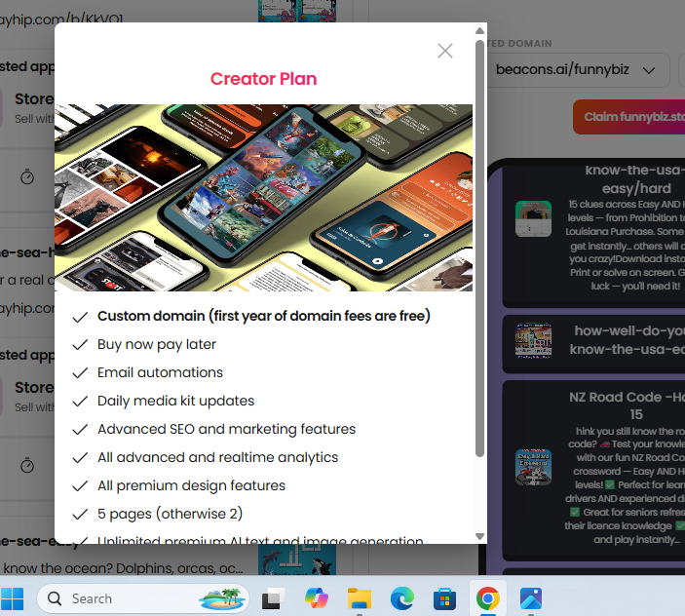
Task: Click the lower stopwatch icon in background
Action: coord(27,465)
